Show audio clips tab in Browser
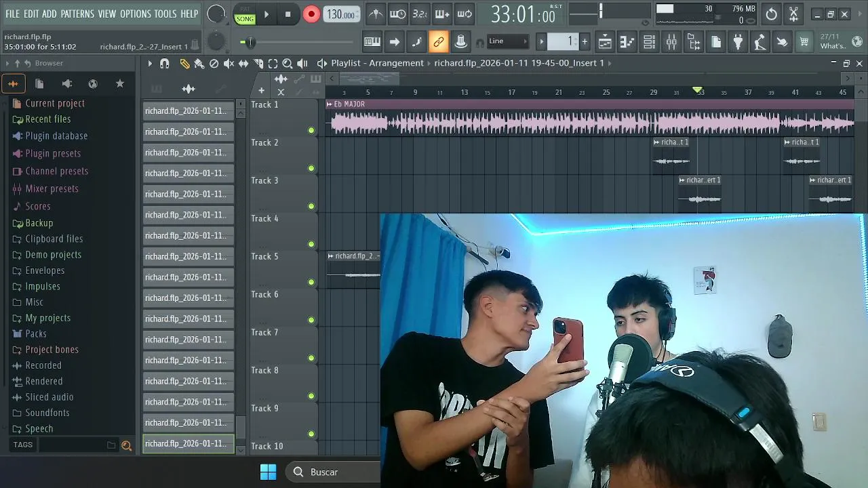The height and width of the screenshot is (488, 868). click(x=13, y=83)
